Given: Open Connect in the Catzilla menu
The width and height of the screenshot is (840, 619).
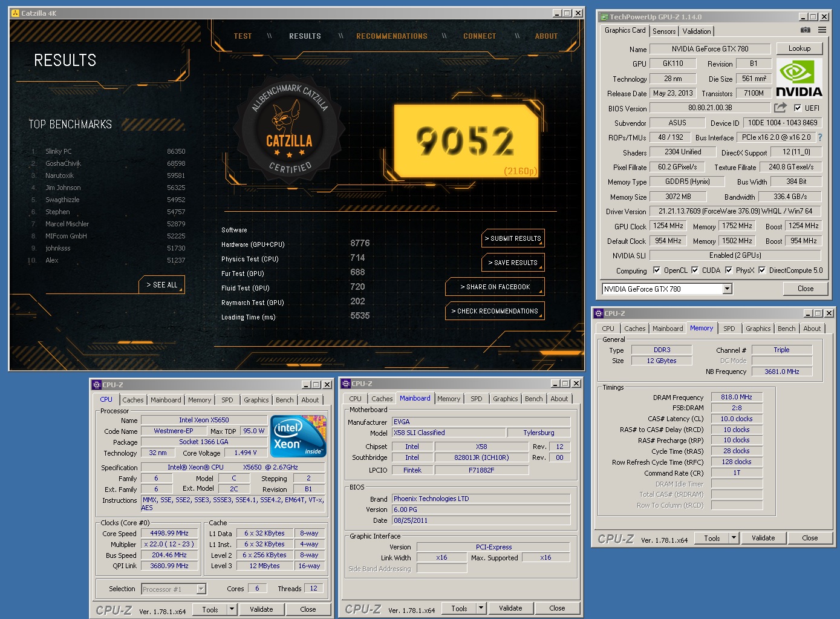Looking at the screenshot, I should (480, 36).
